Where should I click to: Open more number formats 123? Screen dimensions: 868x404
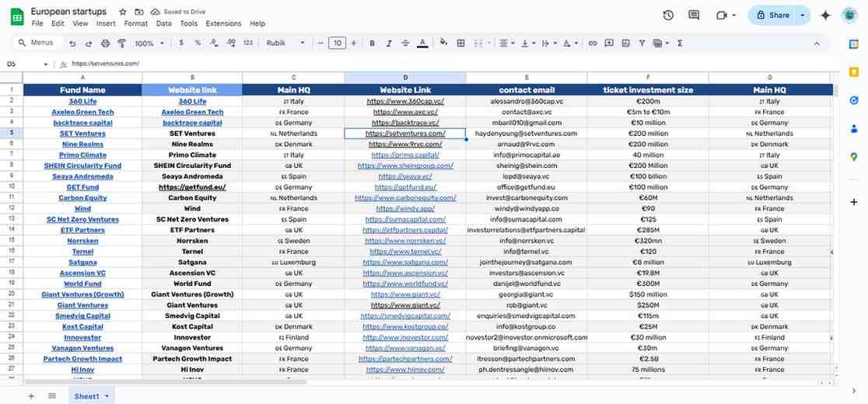point(248,43)
